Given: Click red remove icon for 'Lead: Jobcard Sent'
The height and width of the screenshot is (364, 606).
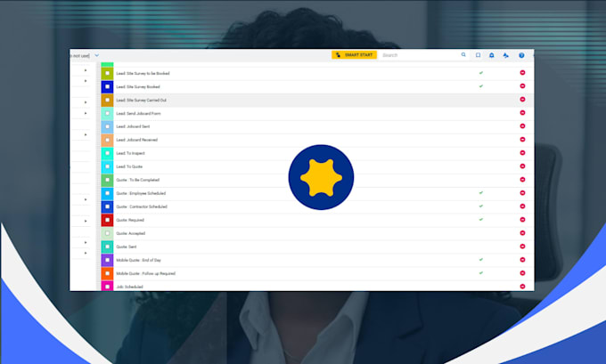Looking at the screenshot, I should pyautogui.click(x=522, y=125).
